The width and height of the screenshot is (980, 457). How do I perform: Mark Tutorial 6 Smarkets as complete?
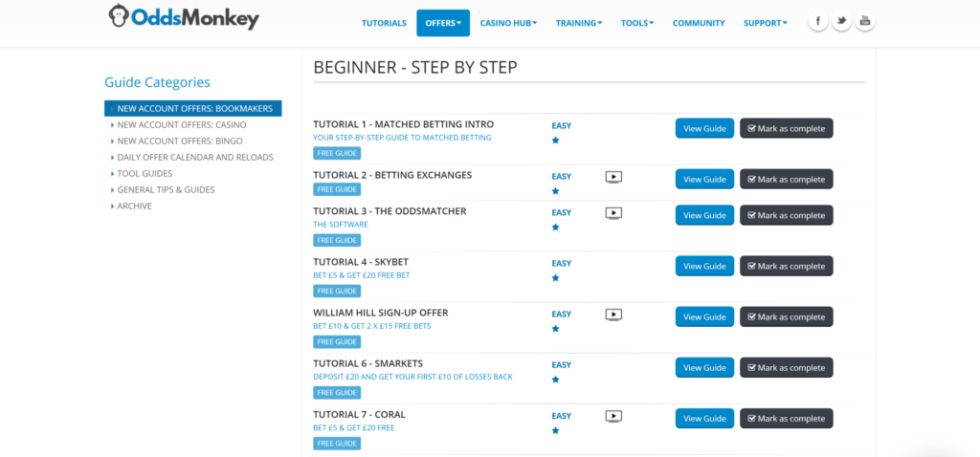point(787,368)
